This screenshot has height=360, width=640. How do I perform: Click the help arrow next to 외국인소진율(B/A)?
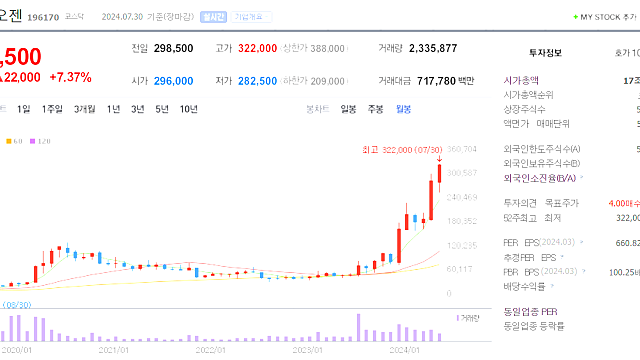tap(582, 178)
